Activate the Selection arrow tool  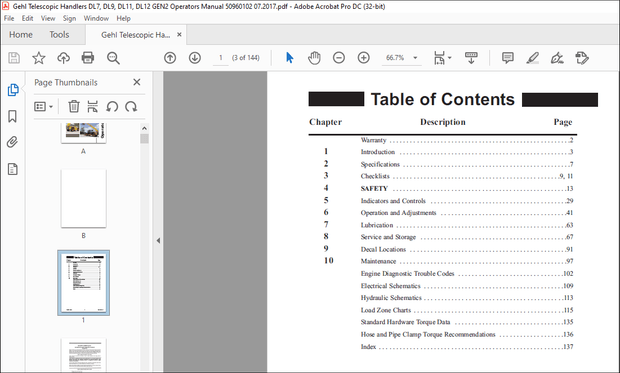289,58
